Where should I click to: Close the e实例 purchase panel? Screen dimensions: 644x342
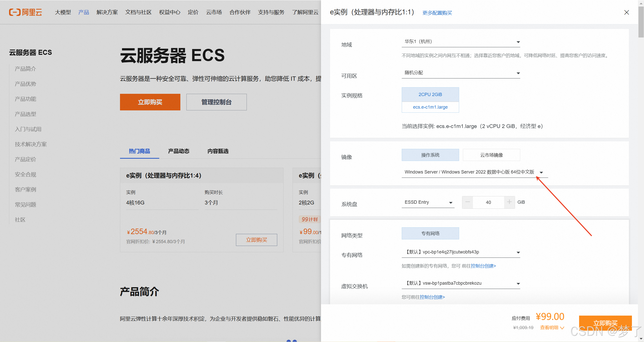(x=626, y=12)
